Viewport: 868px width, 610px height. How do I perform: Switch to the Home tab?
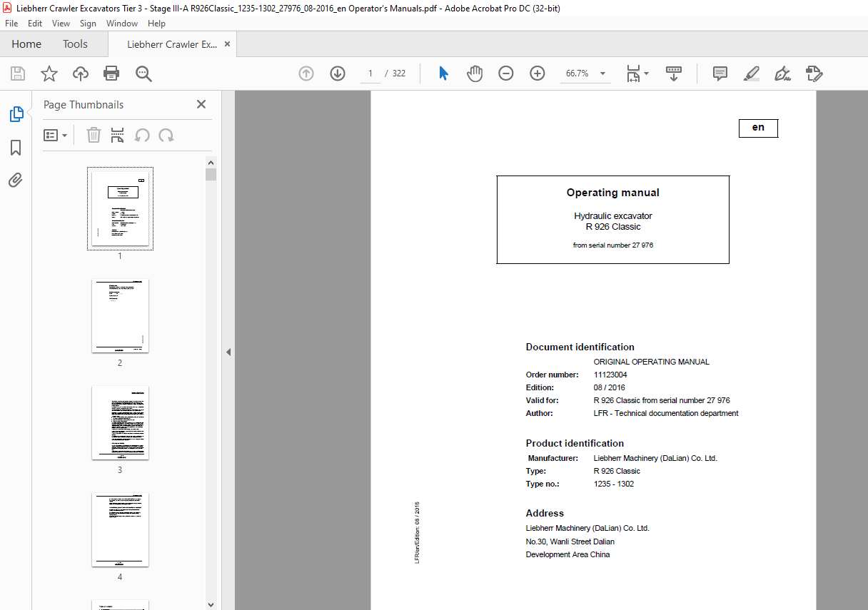(x=26, y=44)
